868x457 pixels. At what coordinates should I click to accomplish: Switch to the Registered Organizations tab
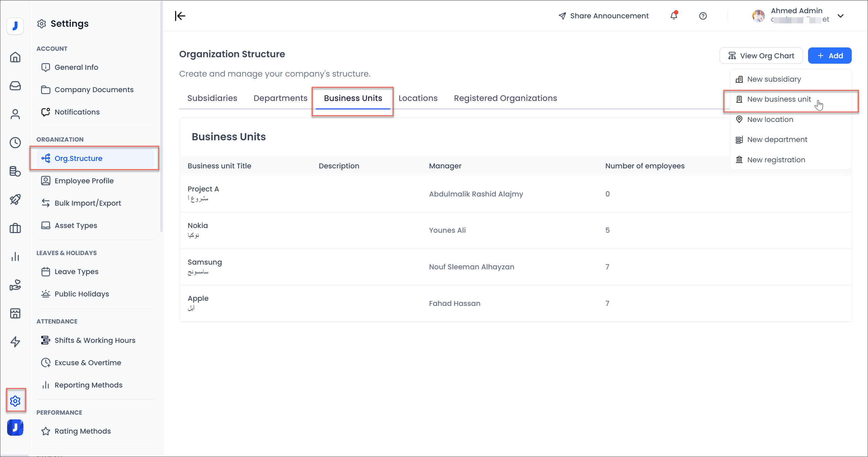[505, 98]
